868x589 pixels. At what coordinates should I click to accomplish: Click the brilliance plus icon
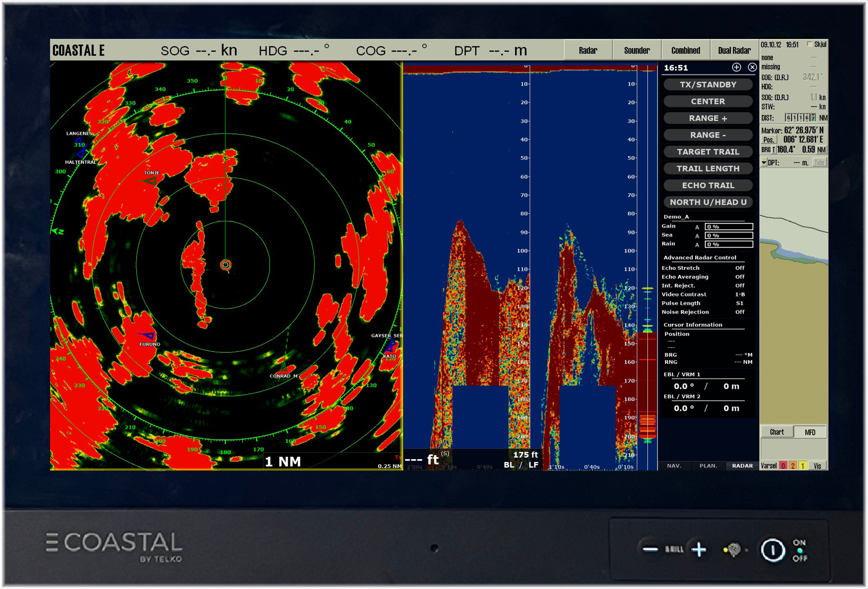699,550
